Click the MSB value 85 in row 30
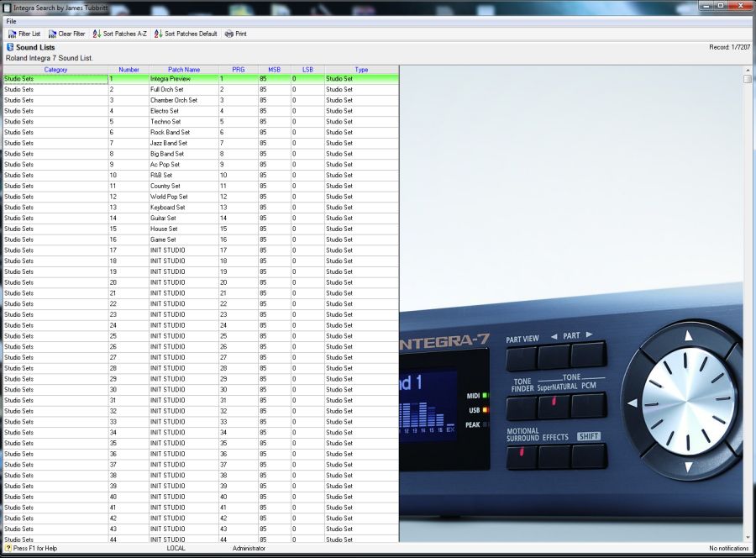Screen dimensions: 756x558 coord(275,390)
